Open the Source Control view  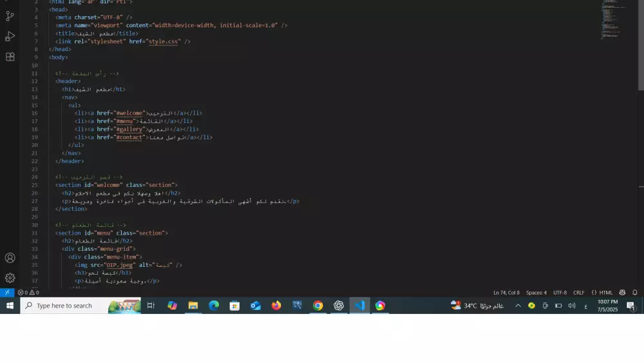pos(10,16)
